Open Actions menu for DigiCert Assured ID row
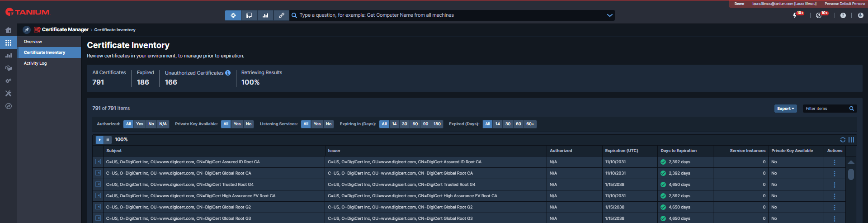The height and width of the screenshot is (223, 868). click(x=835, y=162)
